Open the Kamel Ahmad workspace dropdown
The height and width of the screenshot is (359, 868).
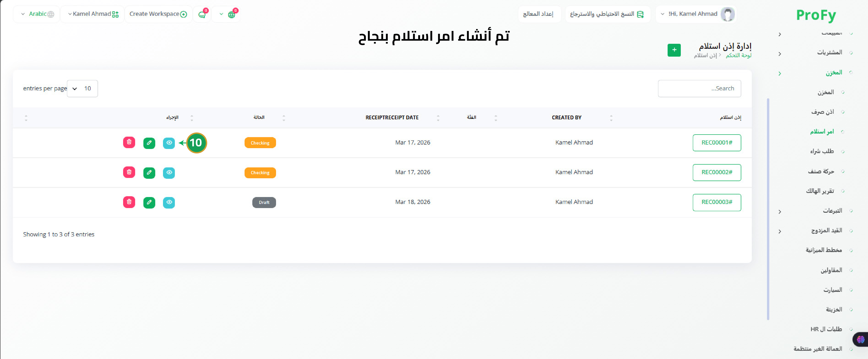coord(93,14)
